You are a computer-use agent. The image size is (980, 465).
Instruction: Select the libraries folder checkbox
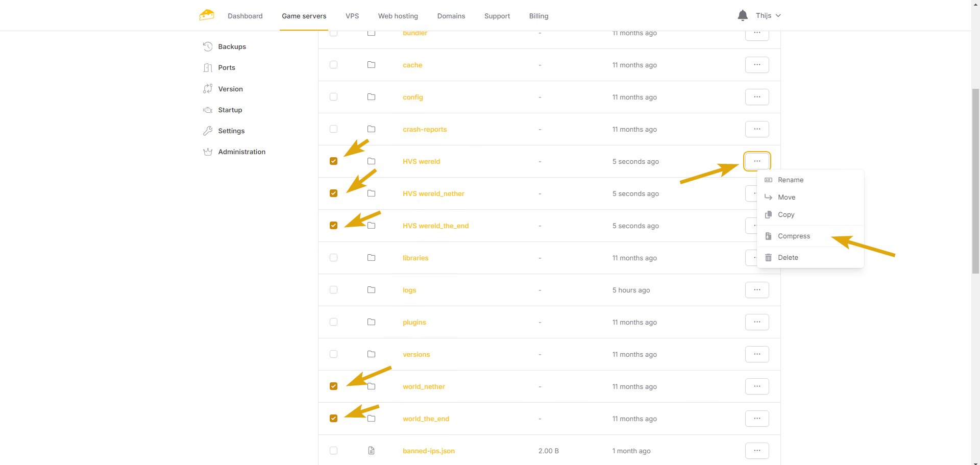[333, 258]
